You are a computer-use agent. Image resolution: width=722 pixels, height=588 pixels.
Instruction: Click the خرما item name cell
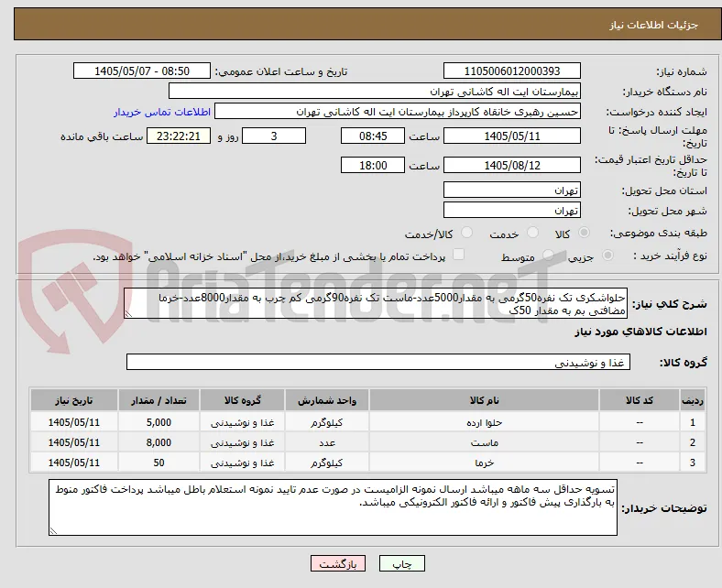click(x=484, y=463)
